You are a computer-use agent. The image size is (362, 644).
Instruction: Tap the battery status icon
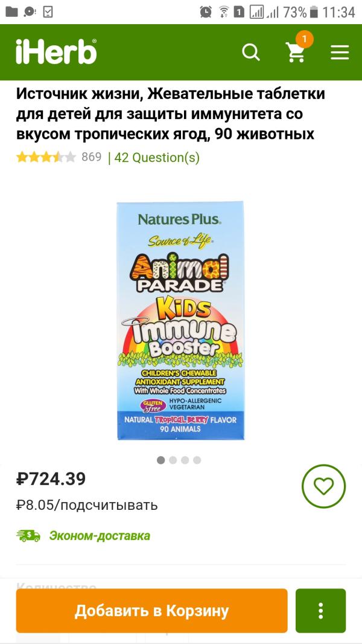pyautogui.click(x=314, y=11)
